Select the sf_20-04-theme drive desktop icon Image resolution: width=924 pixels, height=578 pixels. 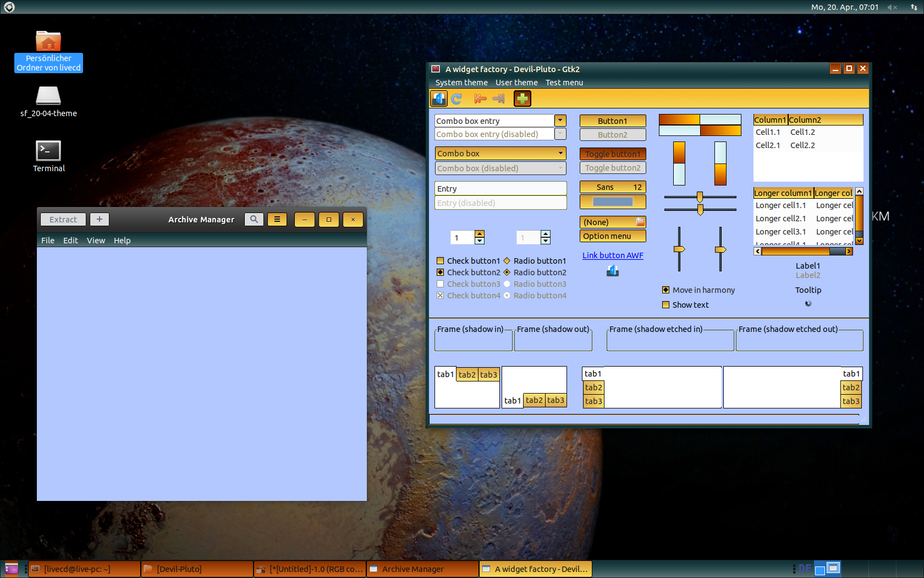point(48,101)
